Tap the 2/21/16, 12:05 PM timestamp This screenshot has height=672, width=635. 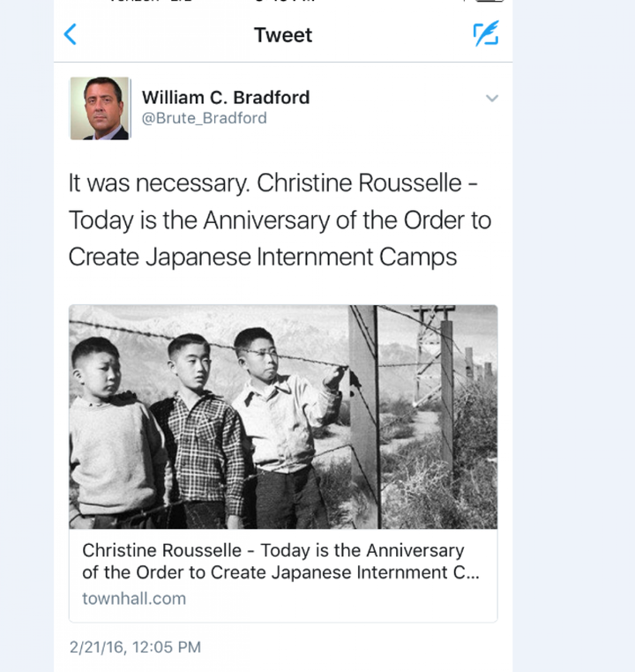pyautogui.click(x=135, y=647)
